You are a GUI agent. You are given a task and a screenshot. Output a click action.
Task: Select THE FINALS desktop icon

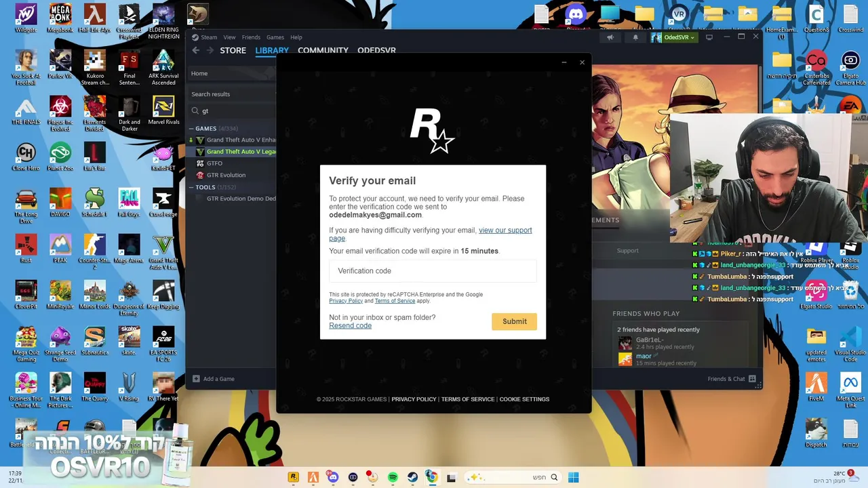click(x=26, y=111)
